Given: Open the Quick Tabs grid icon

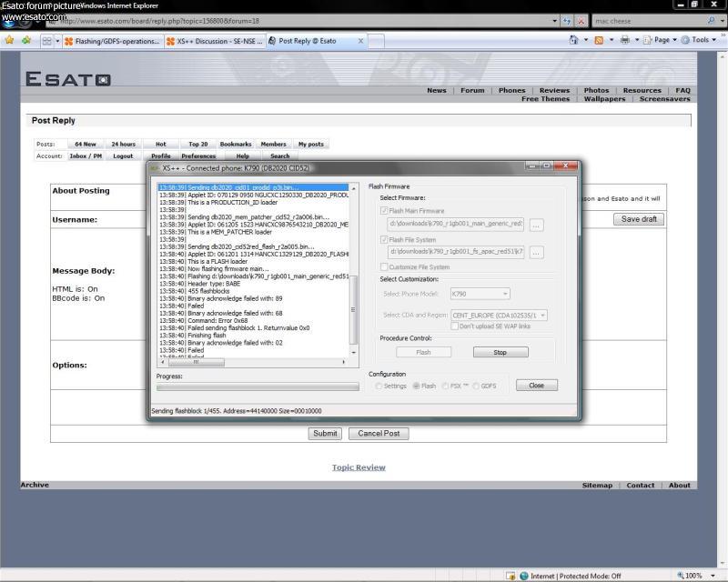Looking at the screenshot, I should pos(47,41).
